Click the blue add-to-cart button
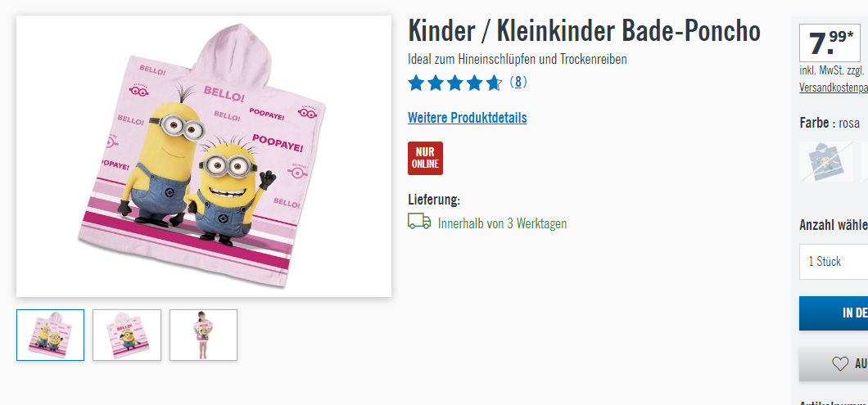The height and width of the screenshot is (405, 868). [x=834, y=313]
